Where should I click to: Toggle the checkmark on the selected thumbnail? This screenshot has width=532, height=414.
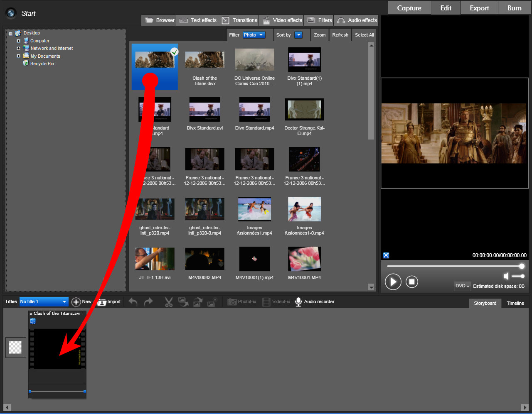(x=175, y=52)
